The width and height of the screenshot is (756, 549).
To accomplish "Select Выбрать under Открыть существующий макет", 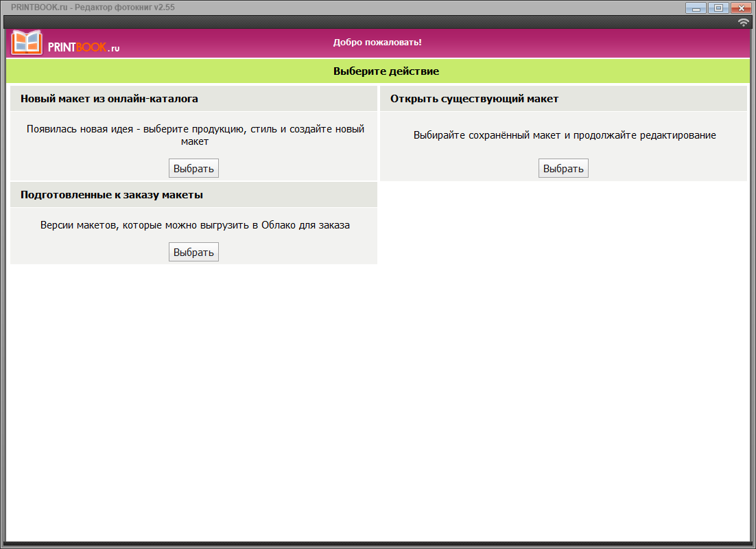I will 563,167.
